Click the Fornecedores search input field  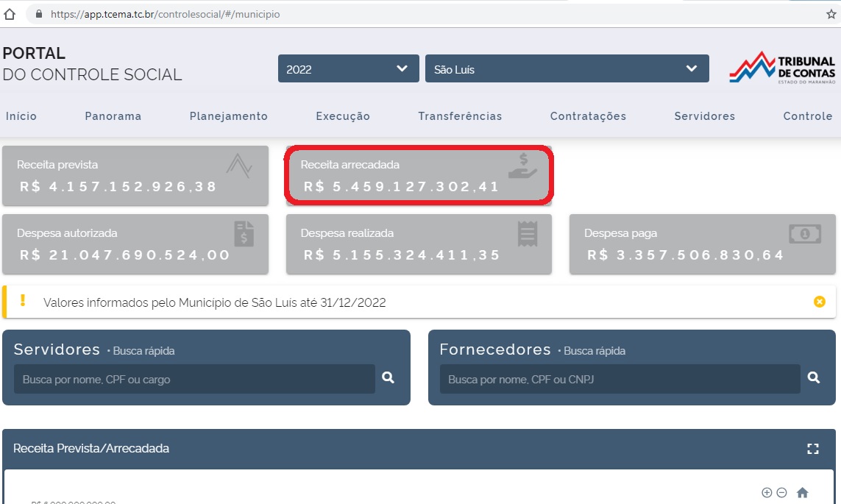tap(620, 380)
